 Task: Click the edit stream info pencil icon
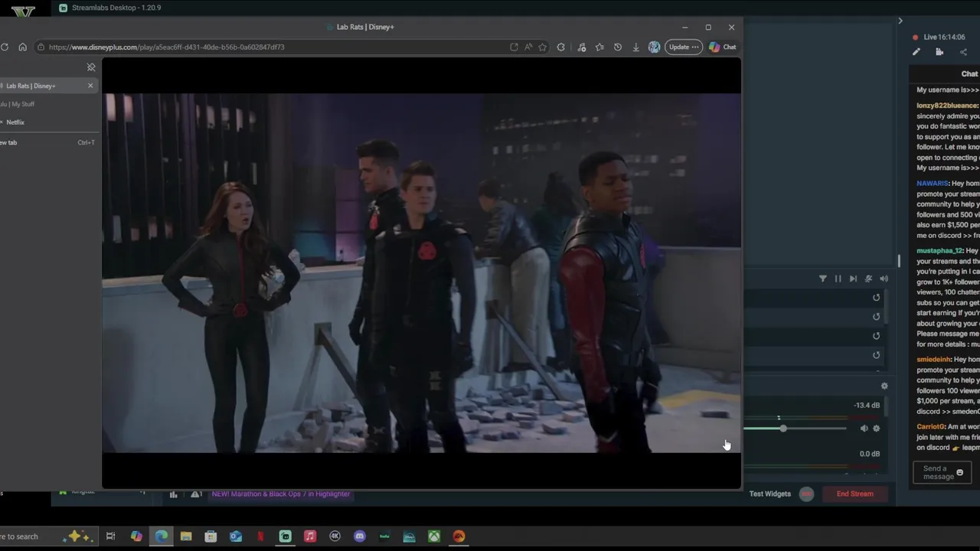(916, 52)
